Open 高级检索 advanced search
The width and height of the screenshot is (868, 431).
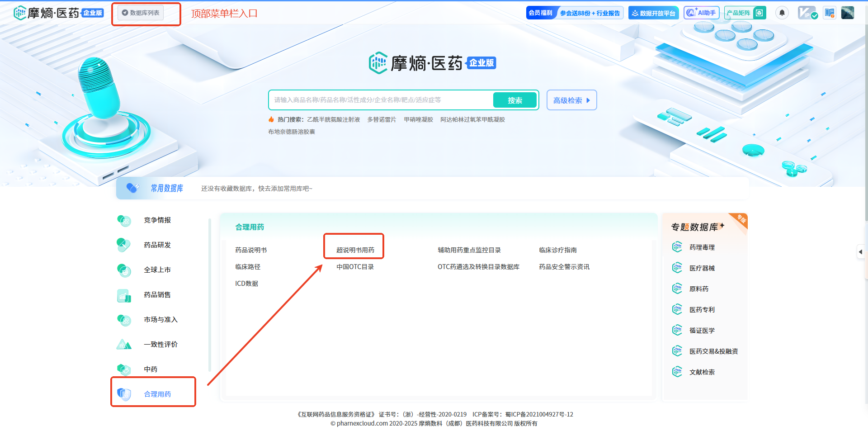tap(571, 100)
